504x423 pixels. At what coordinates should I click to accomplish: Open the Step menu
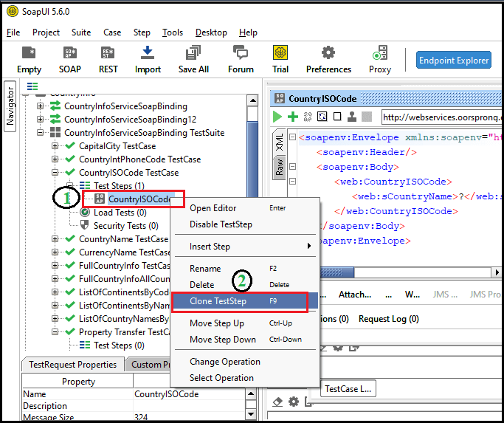pyautogui.click(x=142, y=32)
